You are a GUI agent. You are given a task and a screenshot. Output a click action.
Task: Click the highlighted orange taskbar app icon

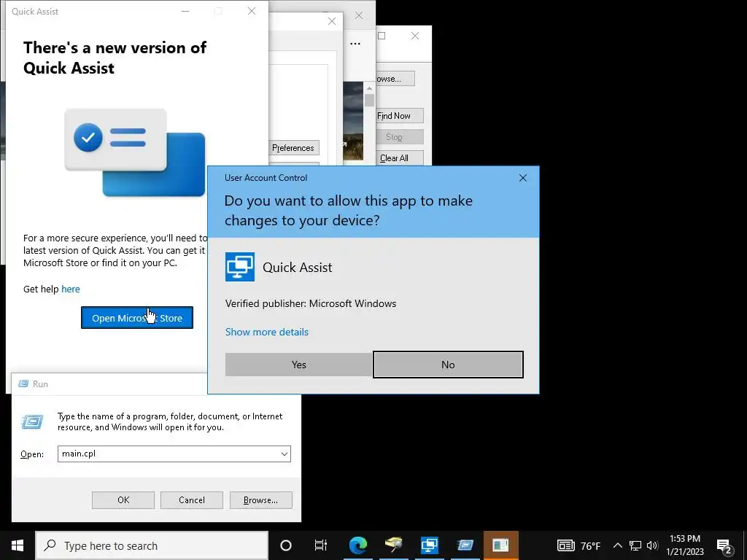(x=500, y=545)
